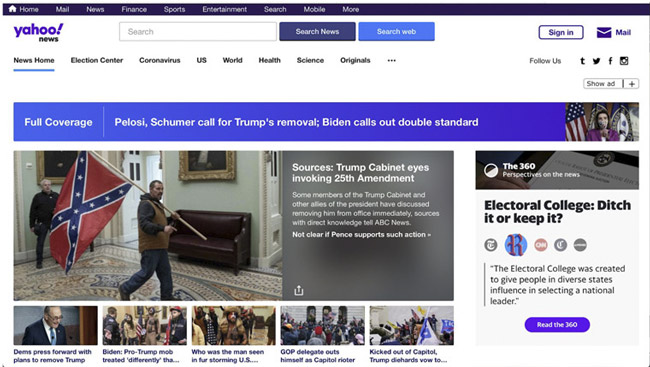Open the Confederate flag lead photo
650x367 pixels.
coord(148,226)
